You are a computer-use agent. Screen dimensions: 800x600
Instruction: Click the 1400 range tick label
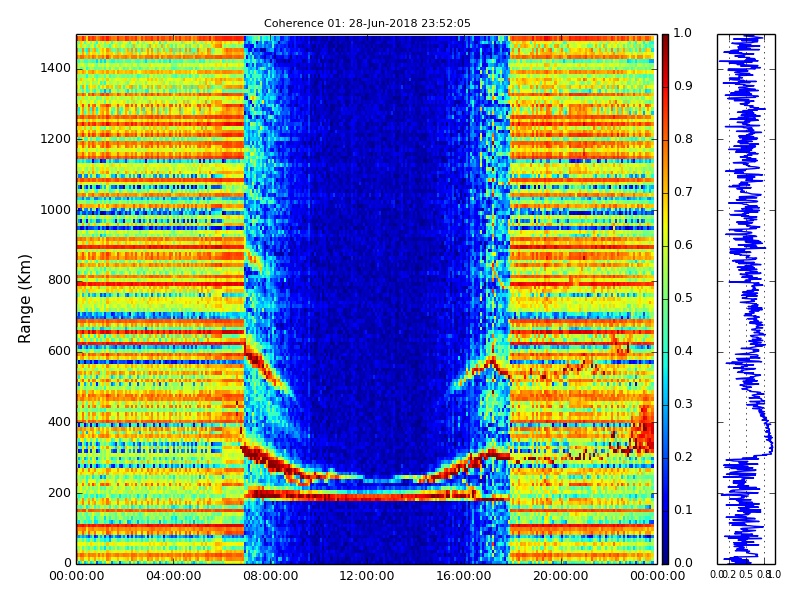56,68
